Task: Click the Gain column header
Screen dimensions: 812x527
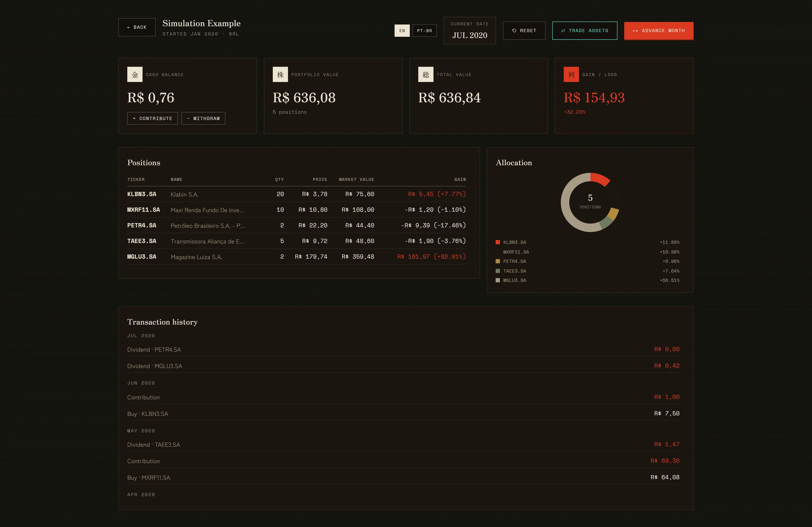Action: pyautogui.click(x=460, y=179)
